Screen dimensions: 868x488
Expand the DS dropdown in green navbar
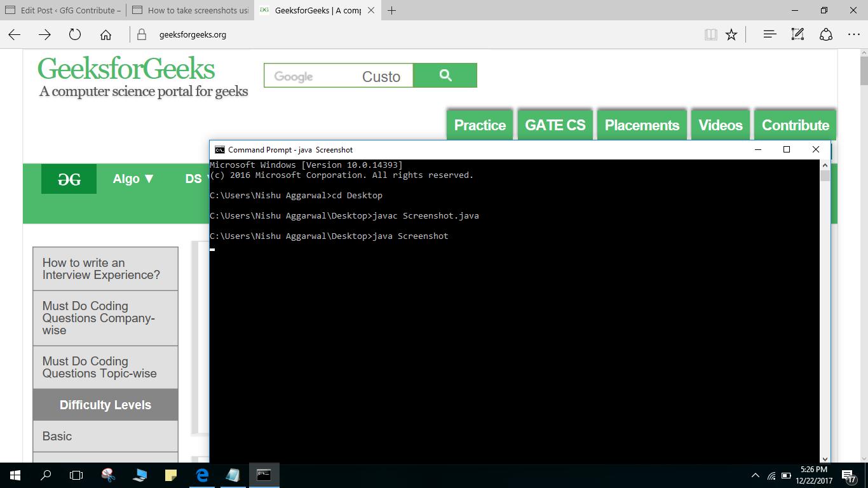[197, 179]
